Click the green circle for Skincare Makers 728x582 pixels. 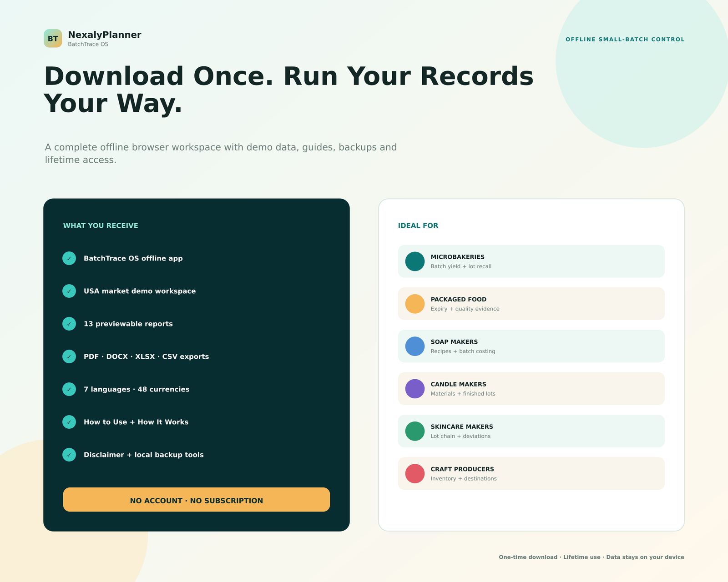415,431
